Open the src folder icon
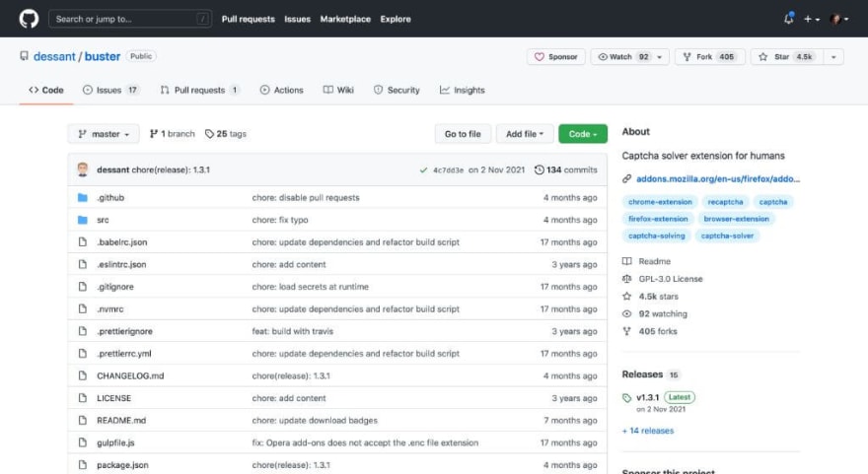The image size is (868, 474). pos(83,220)
